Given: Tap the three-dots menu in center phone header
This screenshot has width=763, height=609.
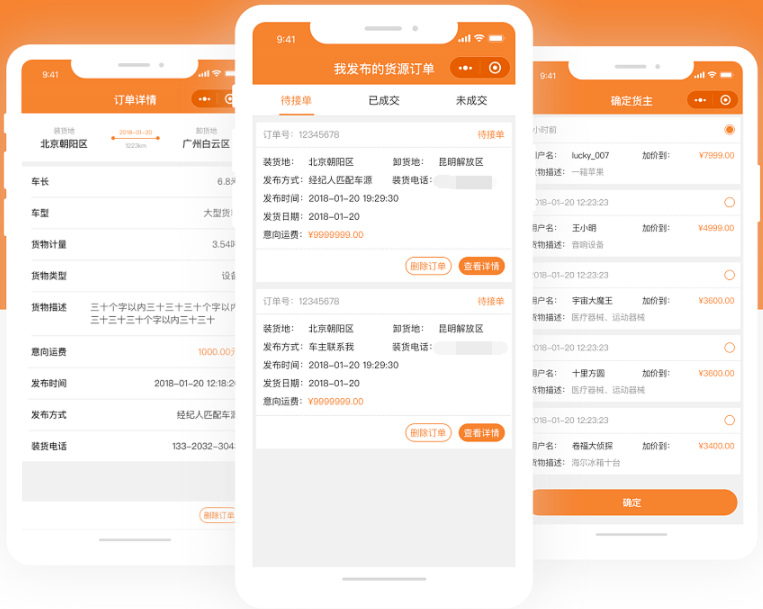Looking at the screenshot, I should 465,68.
